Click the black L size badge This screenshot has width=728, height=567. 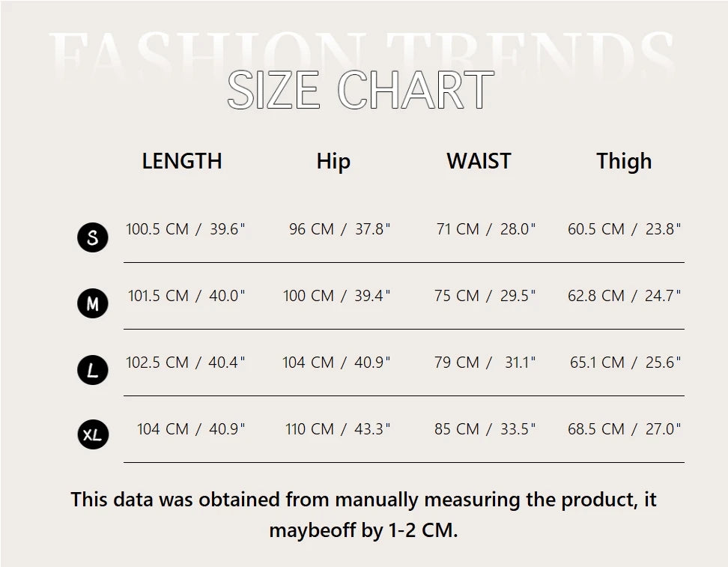click(x=93, y=370)
